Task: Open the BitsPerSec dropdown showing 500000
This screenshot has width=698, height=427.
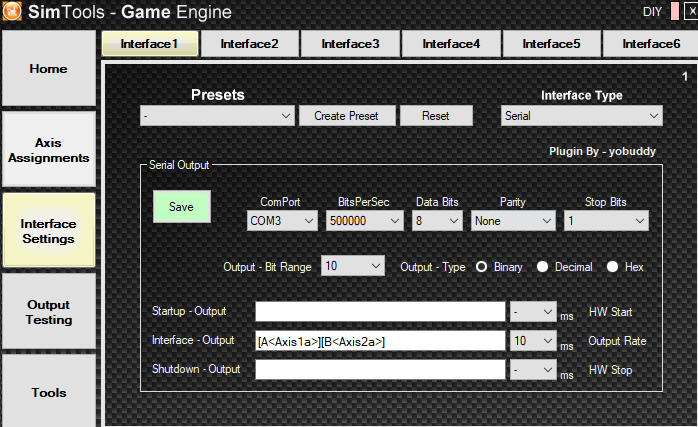Action: tap(365, 220)
